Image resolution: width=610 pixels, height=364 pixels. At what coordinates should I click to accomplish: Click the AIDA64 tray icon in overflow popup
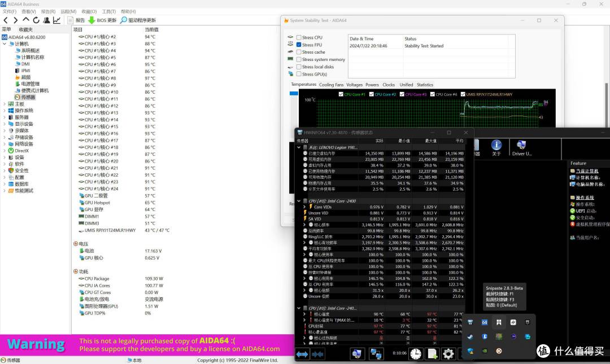click(485, 322)
